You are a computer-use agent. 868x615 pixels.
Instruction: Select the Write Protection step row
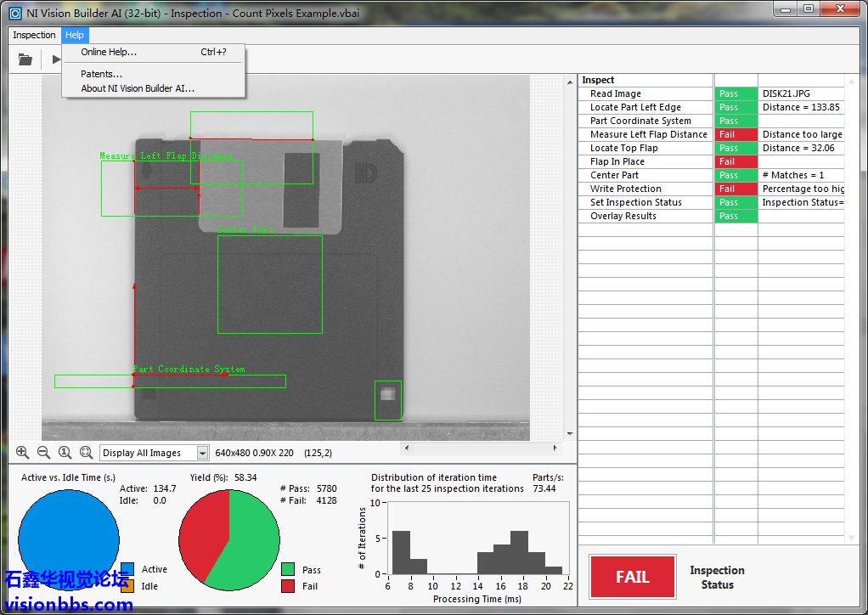tap(625, 189)
